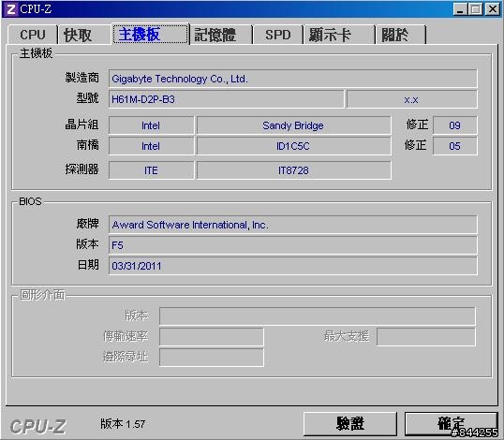
Task: Click the H61M-D2P-B3 model field
Action: [227, 99]
